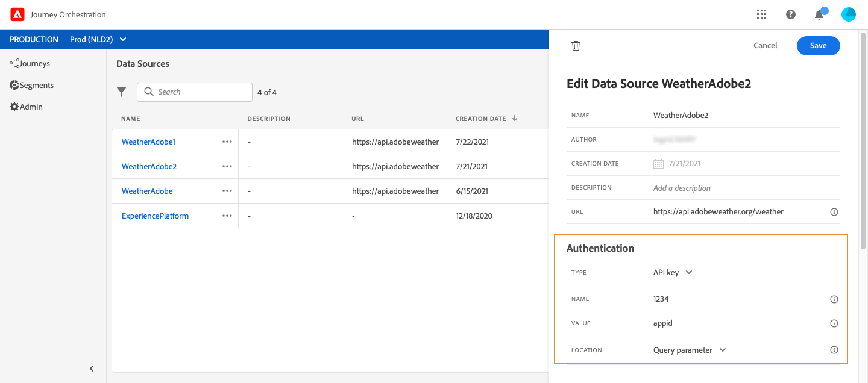
Task: Open Admin in the sidebar
Action: coord(26,107)
